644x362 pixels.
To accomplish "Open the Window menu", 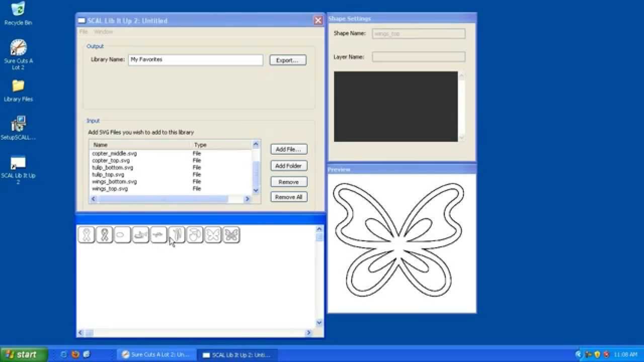I will [103, 32].
